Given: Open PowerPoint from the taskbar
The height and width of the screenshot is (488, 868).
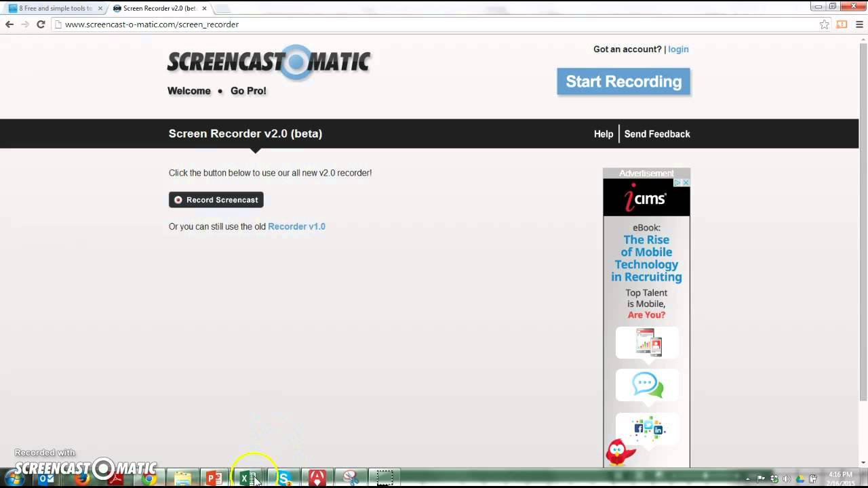Looking at the screenshot, I should [x=215, y=479].
